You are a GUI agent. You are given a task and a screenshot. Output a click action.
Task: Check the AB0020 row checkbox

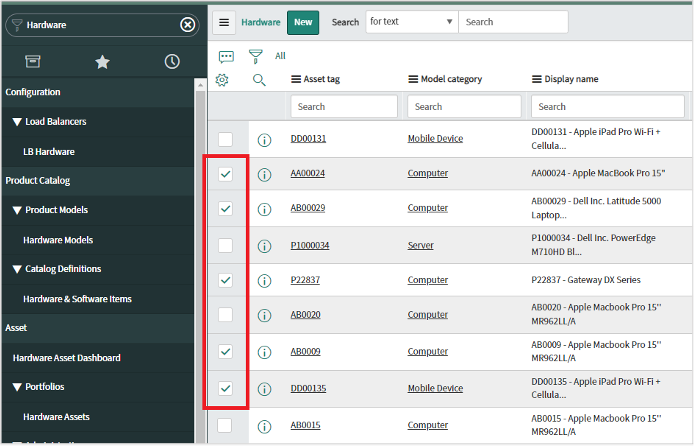pos(225,315)
